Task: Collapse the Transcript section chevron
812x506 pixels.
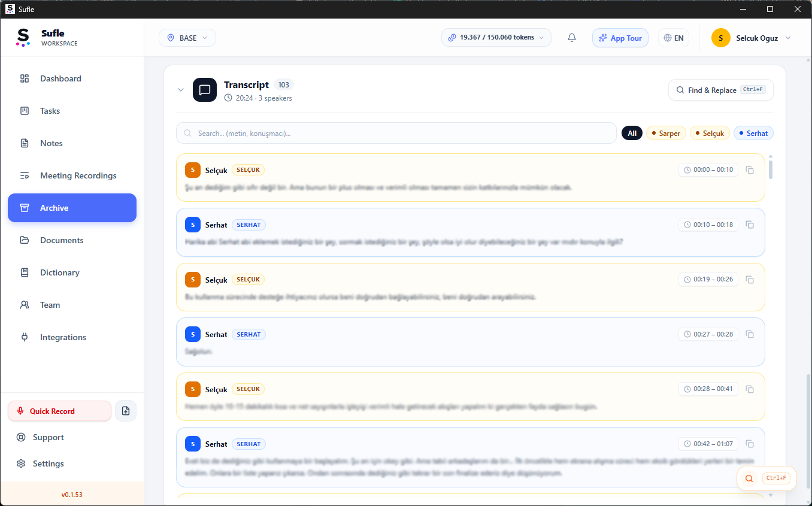Action: 181,90
